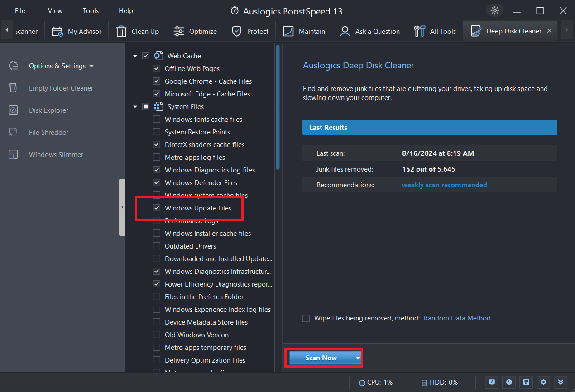This screenshot has height=392, width=575.
Task: Enable Windows fonts cache files checkbox
Action: click(x=157, y=119)
